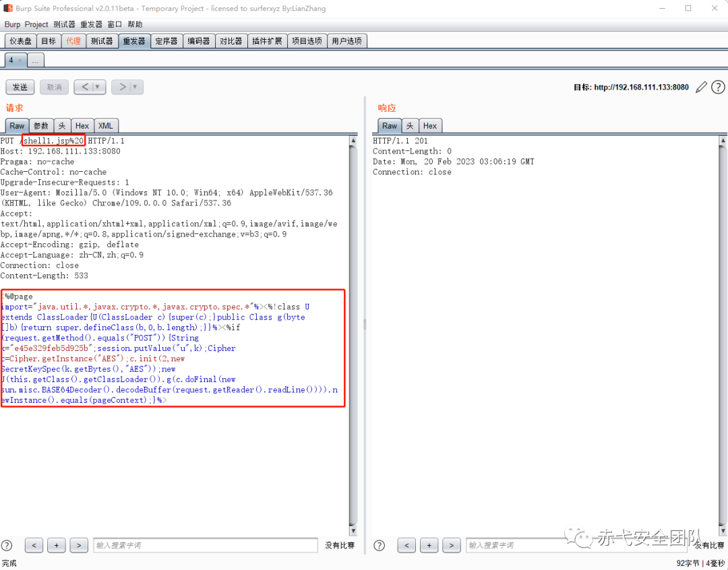Click the response Date header line
Screen dimensions: 728x570
pos(453,162)
